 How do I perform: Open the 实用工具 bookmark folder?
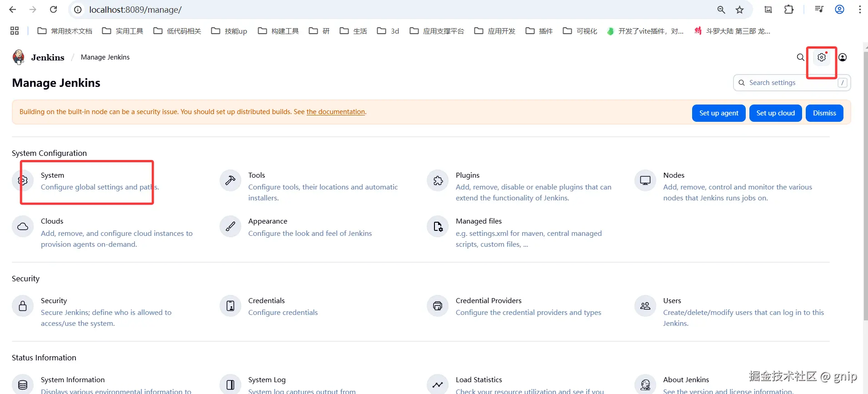(123, 31)
